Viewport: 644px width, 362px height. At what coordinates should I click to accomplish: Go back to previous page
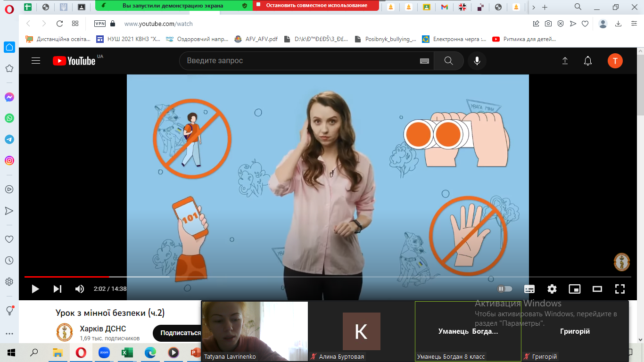pyautogui.click(x=28, y=24)
